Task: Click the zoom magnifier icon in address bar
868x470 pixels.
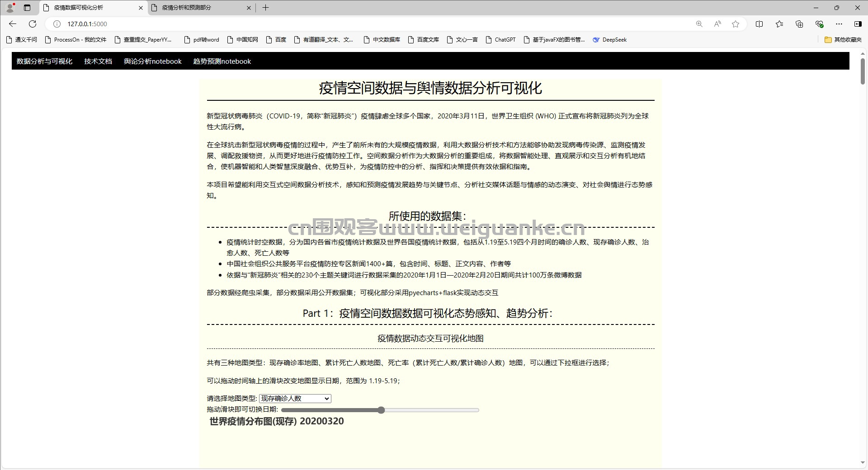Action: (x=699, y=24)
